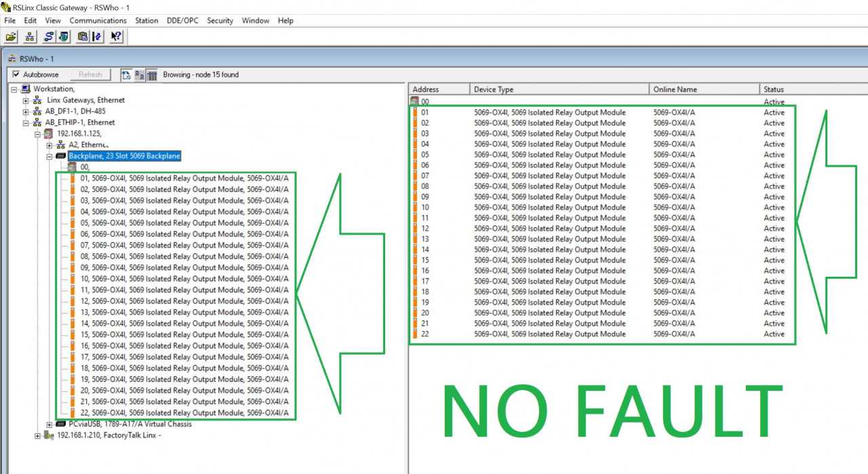Click the Active status for address 18
868x474 pixels.
pos(774,292)
